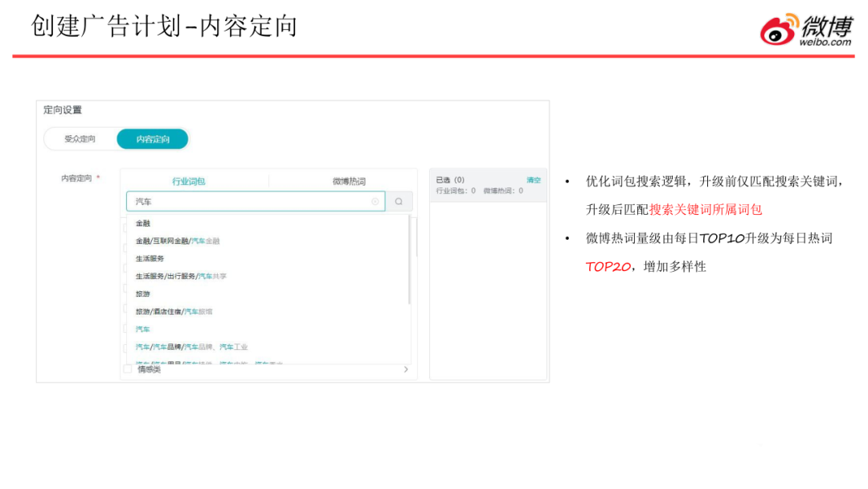The width and height of the screenshot is (868, 489).
Task: Click into the 汽车 search input field
Action: click(249, 202)
